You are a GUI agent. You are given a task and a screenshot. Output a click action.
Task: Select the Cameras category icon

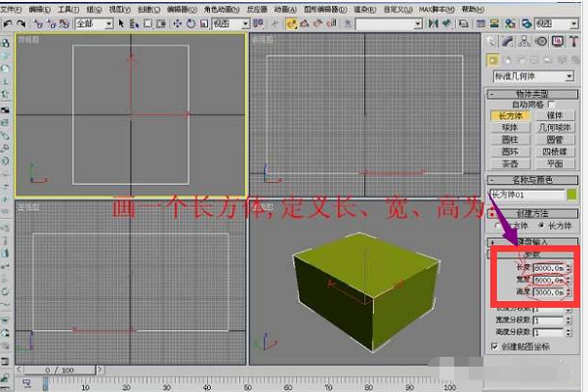[534, 60]
